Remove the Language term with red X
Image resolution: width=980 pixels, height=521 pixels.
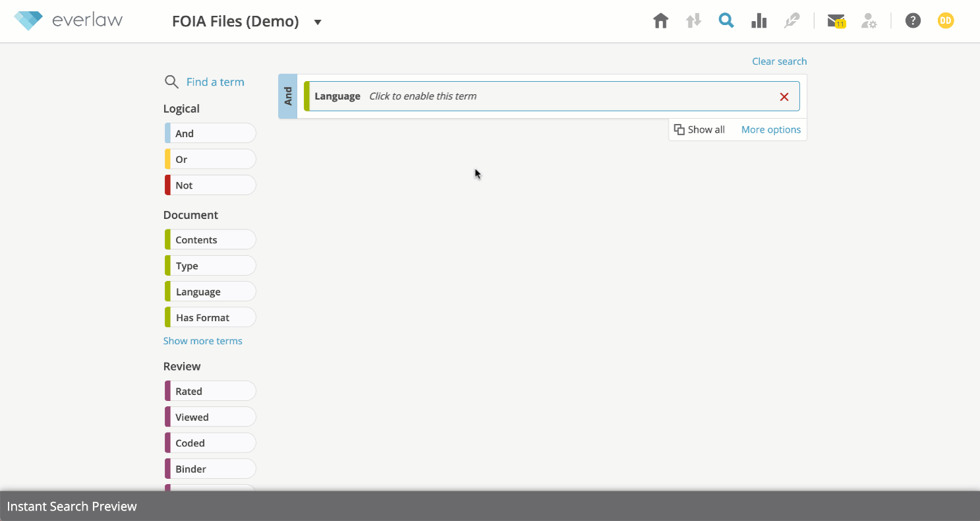[784, 97]
